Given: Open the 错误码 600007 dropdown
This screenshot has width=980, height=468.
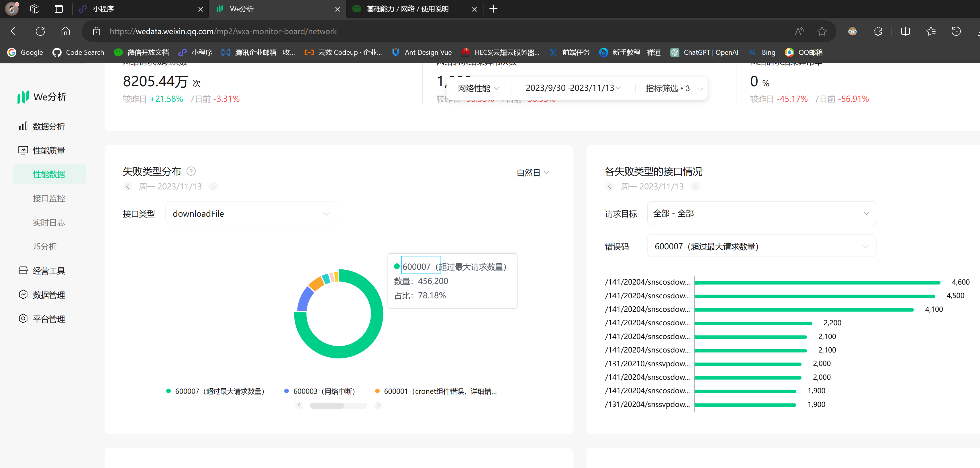Looking at the screenshot, I should [x=762, y=246].
